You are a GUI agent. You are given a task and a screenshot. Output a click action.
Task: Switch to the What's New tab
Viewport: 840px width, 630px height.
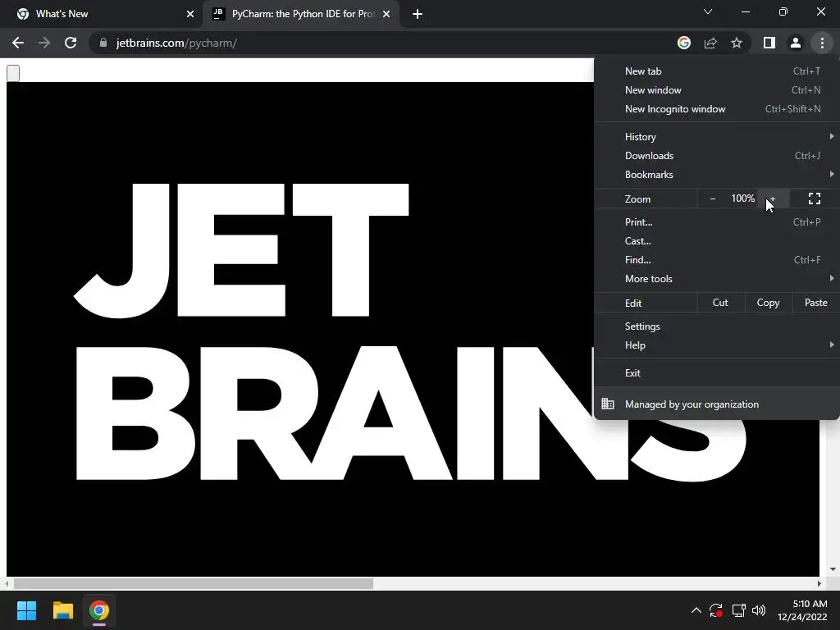[102, 14]
